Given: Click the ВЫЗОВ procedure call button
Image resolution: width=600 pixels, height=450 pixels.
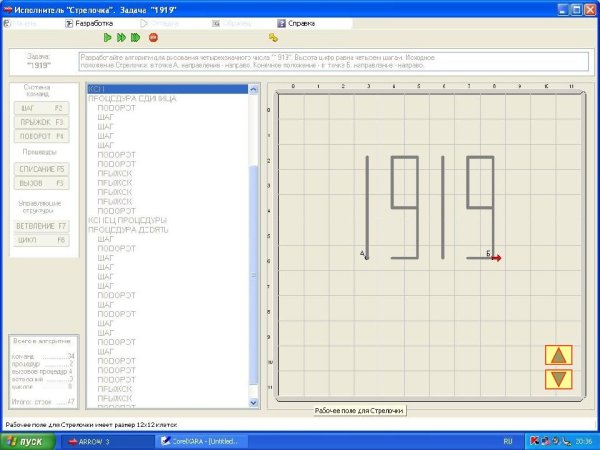Looking at the screenshot, I should pyautogui.click(x=41, y=183).
